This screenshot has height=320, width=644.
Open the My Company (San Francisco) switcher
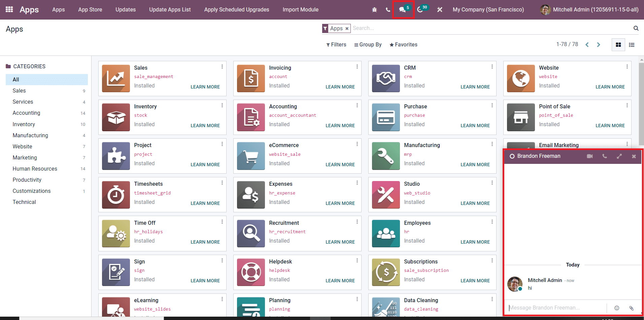point(488,9)
